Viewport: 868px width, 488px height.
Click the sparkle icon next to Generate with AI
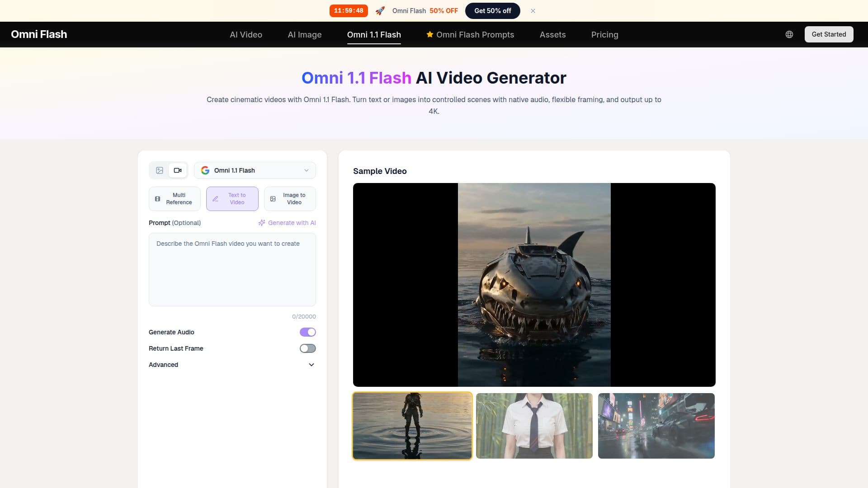262,223
